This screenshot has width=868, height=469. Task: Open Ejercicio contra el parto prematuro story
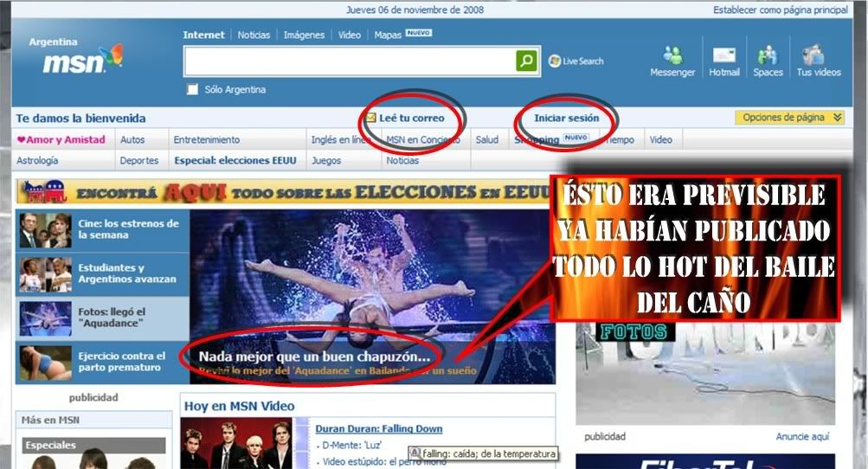coord(102,362)
